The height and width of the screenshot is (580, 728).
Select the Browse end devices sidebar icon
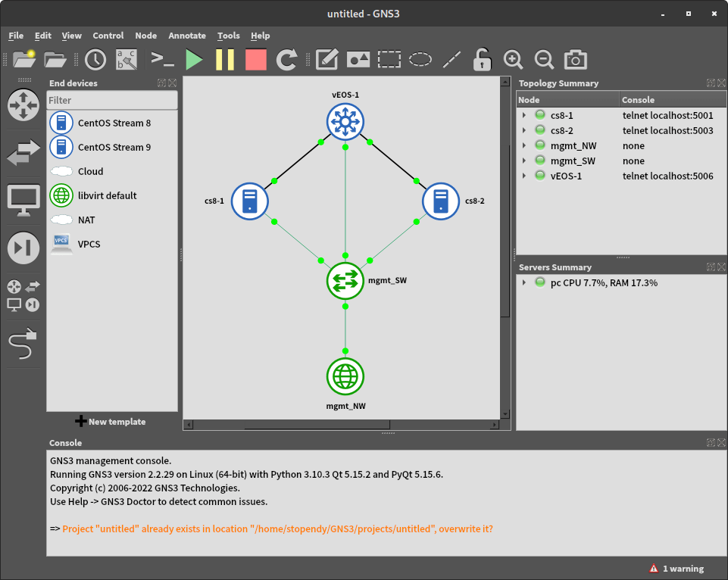(23, 195)
